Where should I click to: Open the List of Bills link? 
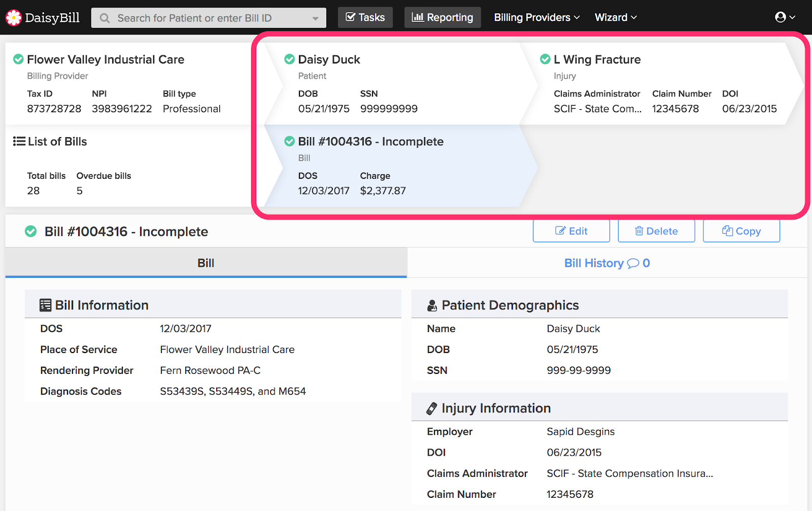point(57,141)
